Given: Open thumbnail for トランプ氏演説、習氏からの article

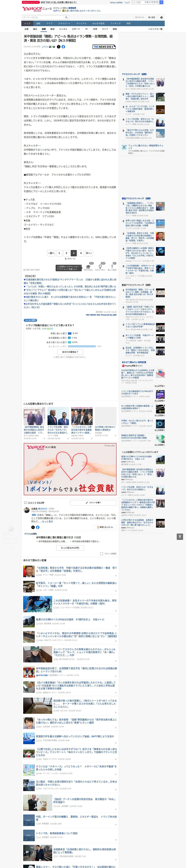Looking at the screenshot, I should (x=58, y=416).
